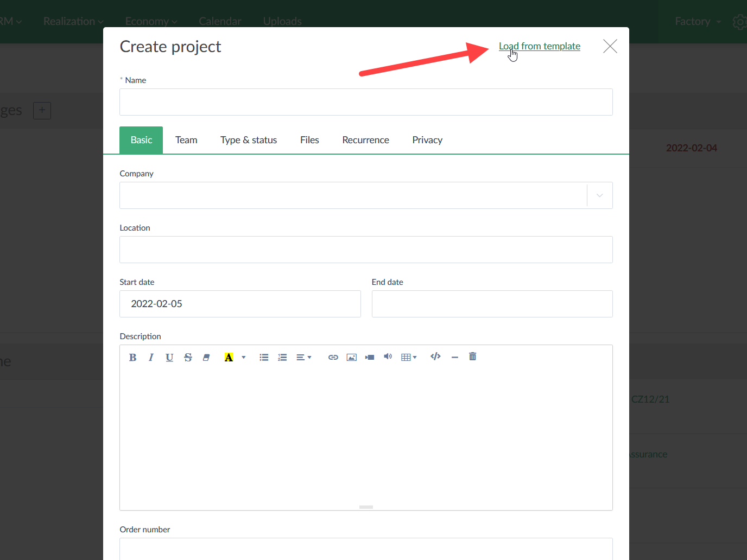Screen dimensions: 747x560
Task: Focus the Location input field
Action: 366,250
